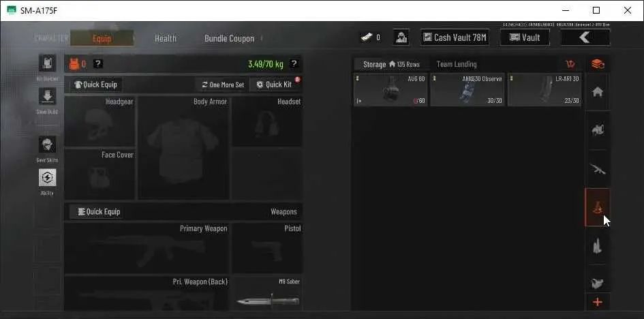This screenshot has width=644, height=319.
Task: Open the Kit Stacker icon in left sidebar
Action: pos(47,63)
